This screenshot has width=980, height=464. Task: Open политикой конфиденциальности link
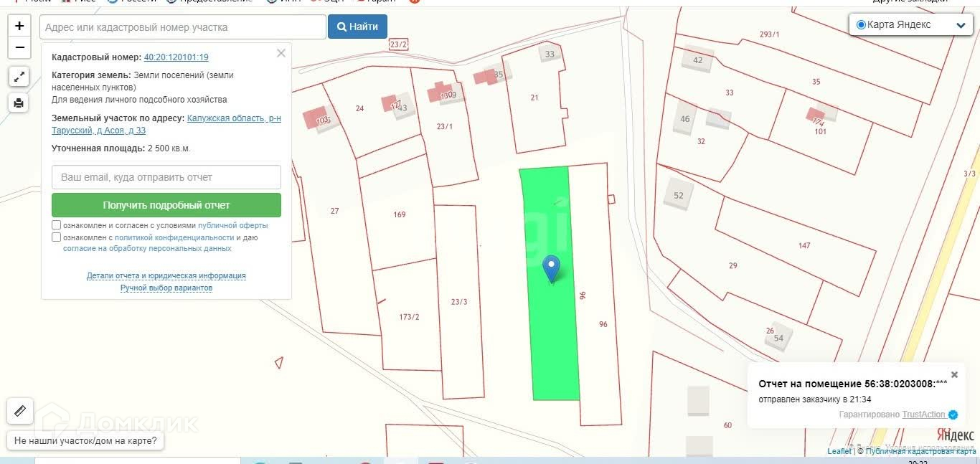[174, 237]
